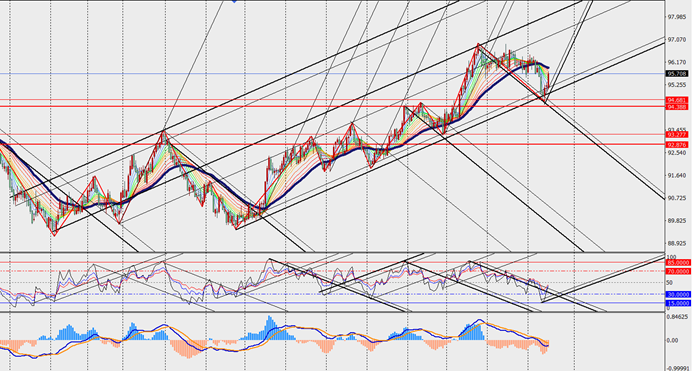Select the red 93.277 level label

(x=677, y=135)
